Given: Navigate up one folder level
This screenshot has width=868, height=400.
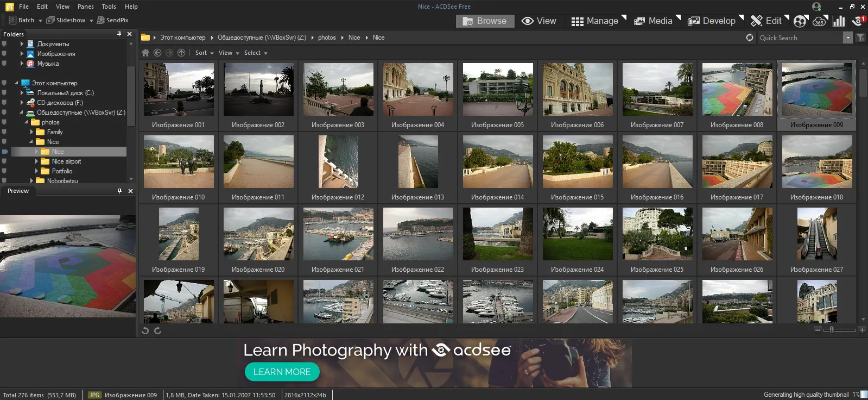Looking at the screenshot, I should [x=181, y=53].
